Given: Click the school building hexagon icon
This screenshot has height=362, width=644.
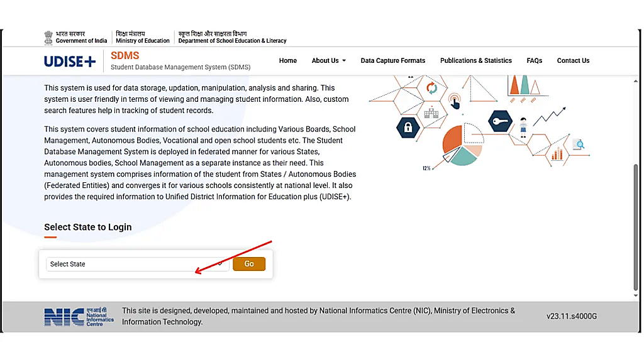Looking at the screenshot, I should (431, 112).
